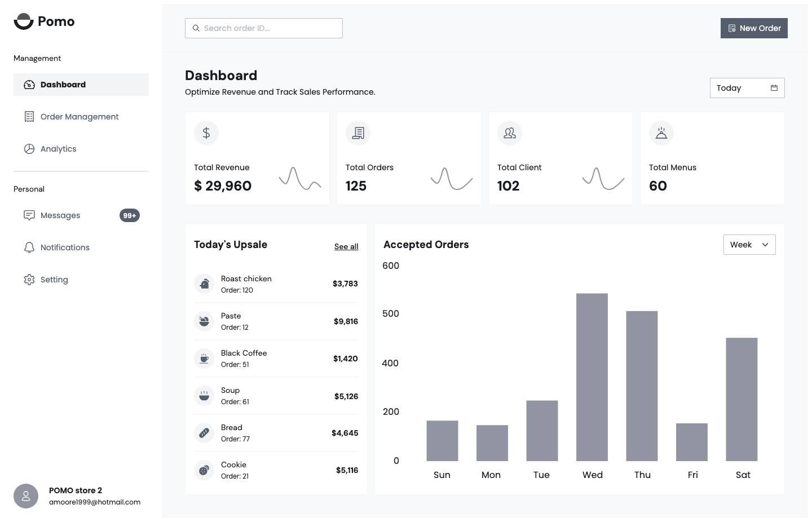The width and height of the screenshot is (812, 522).
Task: Open the Setting page
Action: point(81,280)
